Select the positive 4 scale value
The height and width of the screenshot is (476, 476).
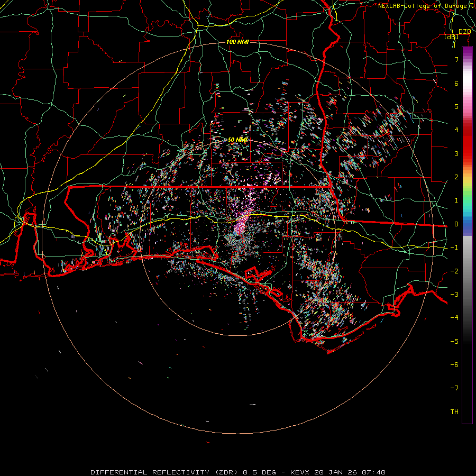456,130
